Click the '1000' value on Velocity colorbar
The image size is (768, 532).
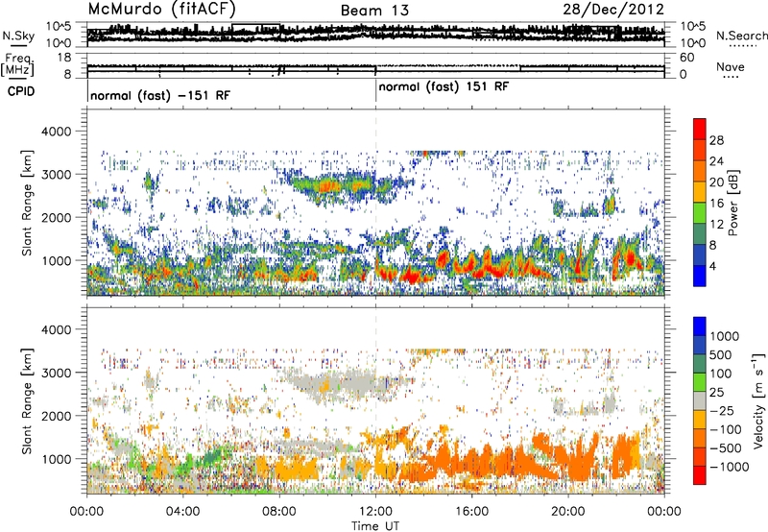pos(724,336)
